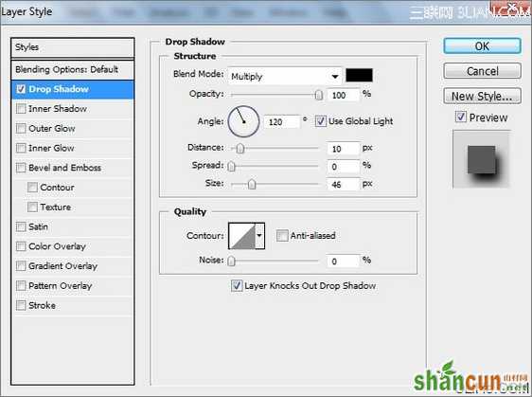532x397 pixels.
Task: Click the New Style... button
Action: (x=482, y=96)
